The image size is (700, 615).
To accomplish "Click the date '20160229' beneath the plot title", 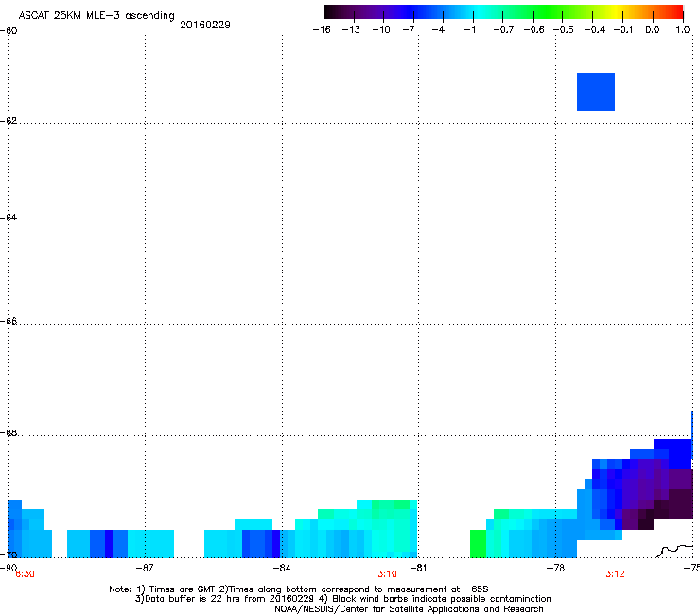I will (205, 25).
